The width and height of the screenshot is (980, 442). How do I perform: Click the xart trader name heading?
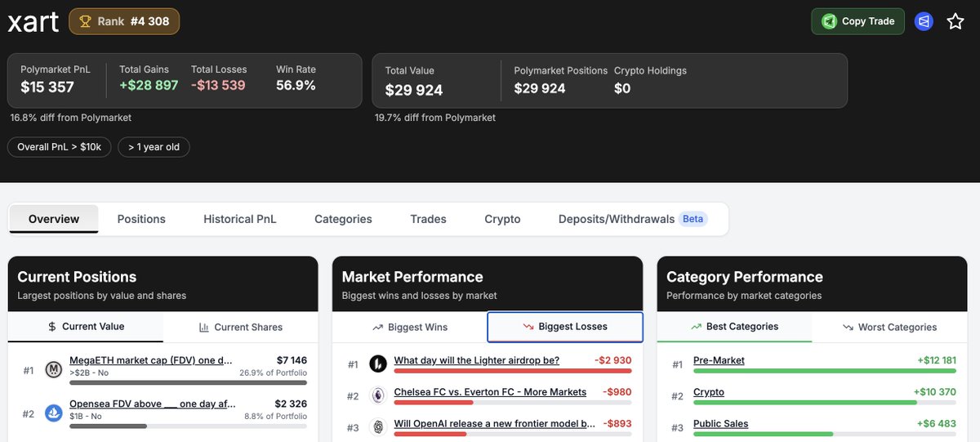(x=33, y=22)
